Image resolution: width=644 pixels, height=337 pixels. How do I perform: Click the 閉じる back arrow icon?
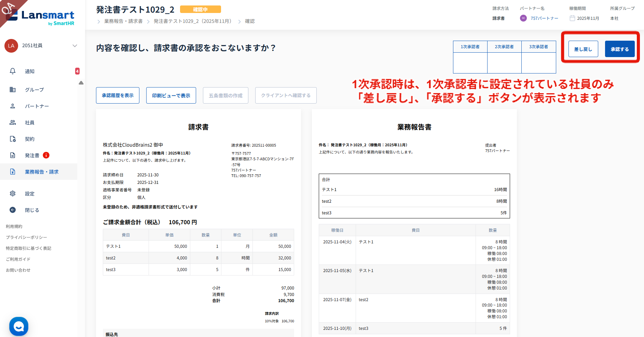pyautogui.click(x=13, y=210)
